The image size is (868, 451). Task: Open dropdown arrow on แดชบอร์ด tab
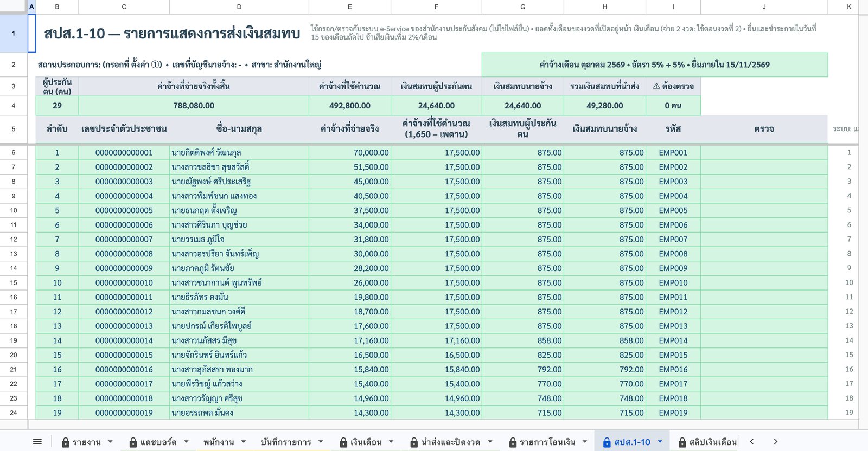[x=186, y=442]
